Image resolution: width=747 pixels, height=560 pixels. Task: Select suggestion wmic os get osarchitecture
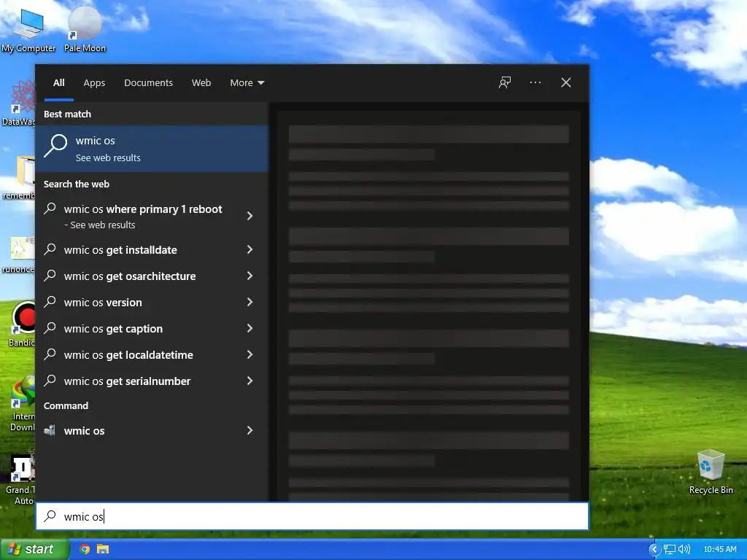[x=152, y=276]
